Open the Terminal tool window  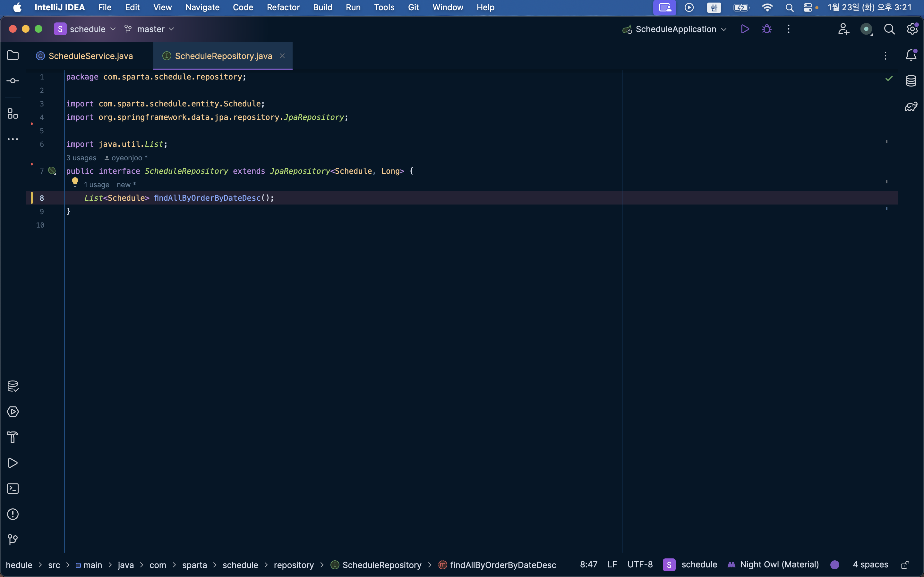click(x=13, y=489)
